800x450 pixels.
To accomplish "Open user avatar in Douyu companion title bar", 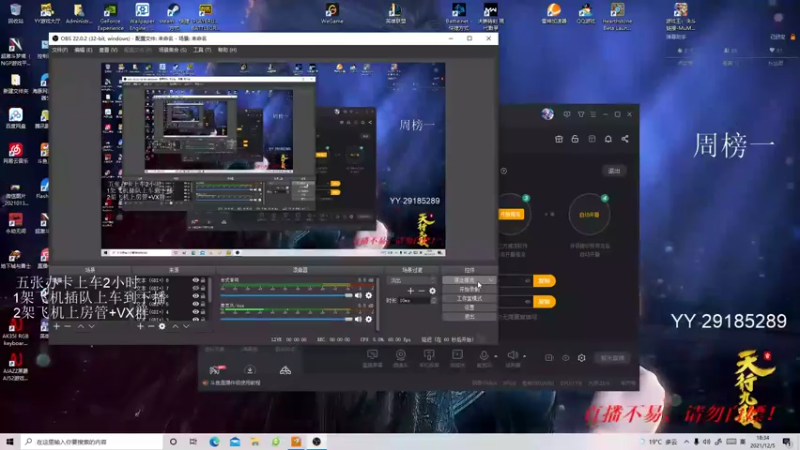I will (547, 114).
